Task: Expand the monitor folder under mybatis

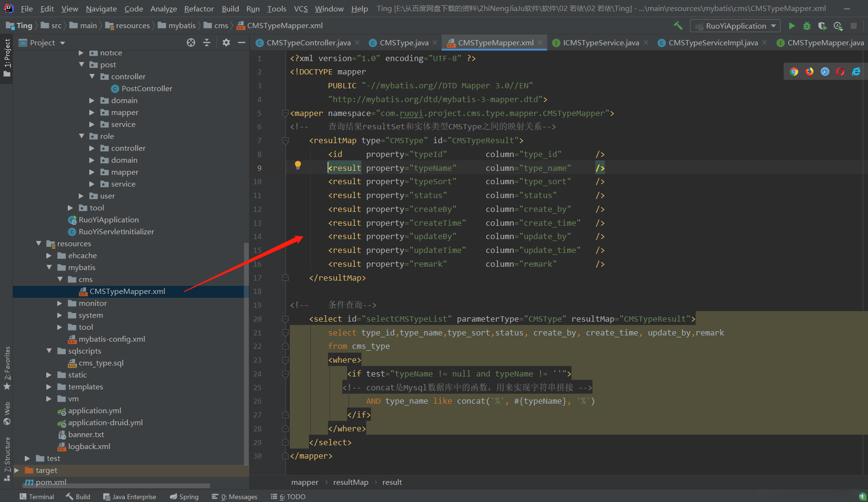Action: 60,303
